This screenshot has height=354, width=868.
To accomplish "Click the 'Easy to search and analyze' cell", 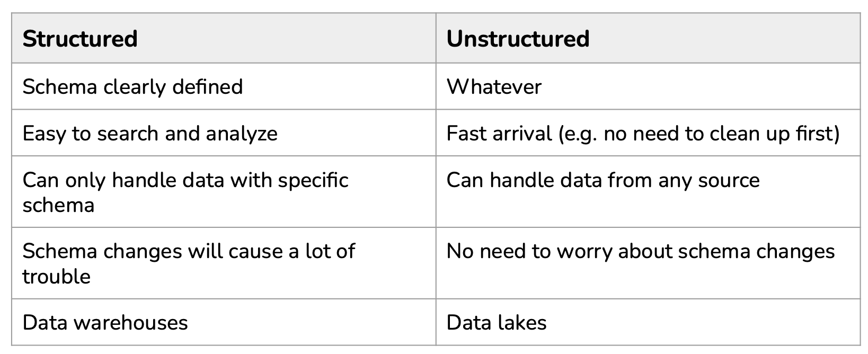I will pyautogui.click(x=224, y=132).
